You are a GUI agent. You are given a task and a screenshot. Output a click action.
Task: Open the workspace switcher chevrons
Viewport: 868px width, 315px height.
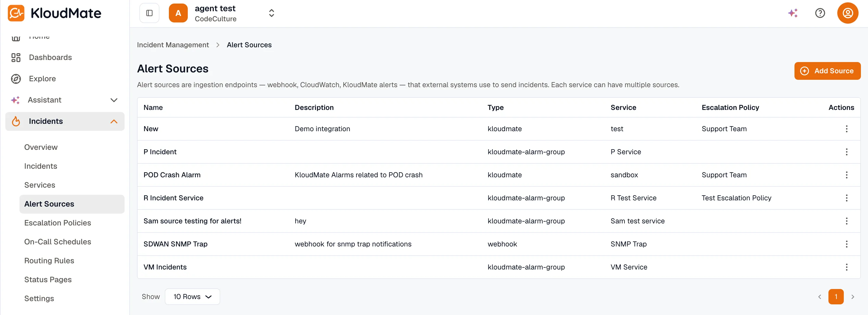pyautogui.click(x=271, y=13)
